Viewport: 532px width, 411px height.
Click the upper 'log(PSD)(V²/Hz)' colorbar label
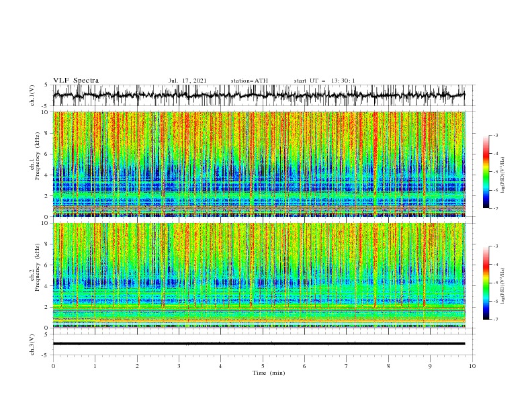pos(503,175)
